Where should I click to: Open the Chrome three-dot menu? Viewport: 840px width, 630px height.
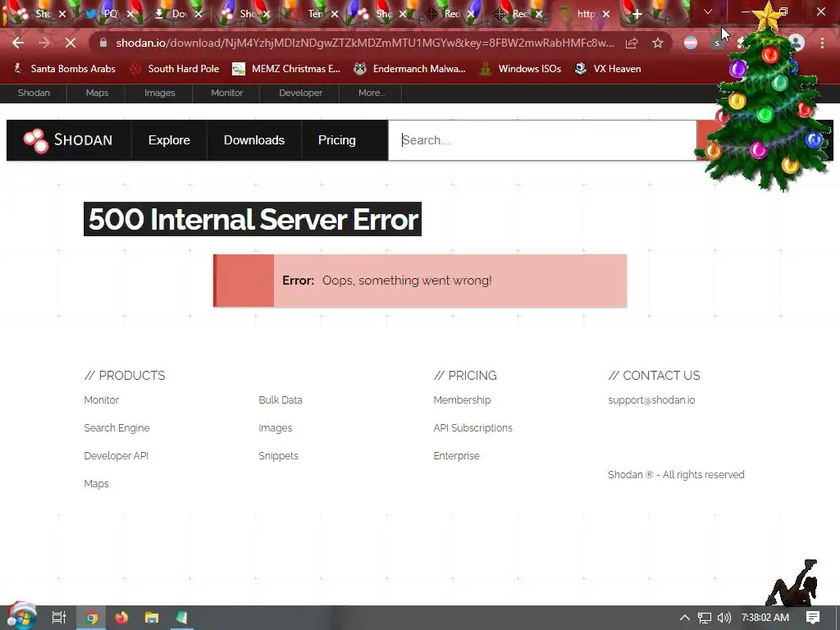822,43
